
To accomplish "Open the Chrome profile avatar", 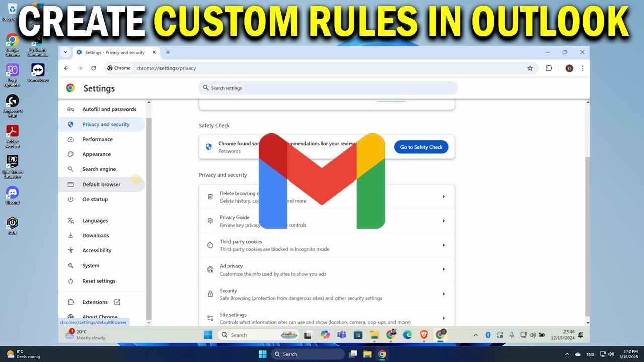I will (x=569, y=68).
